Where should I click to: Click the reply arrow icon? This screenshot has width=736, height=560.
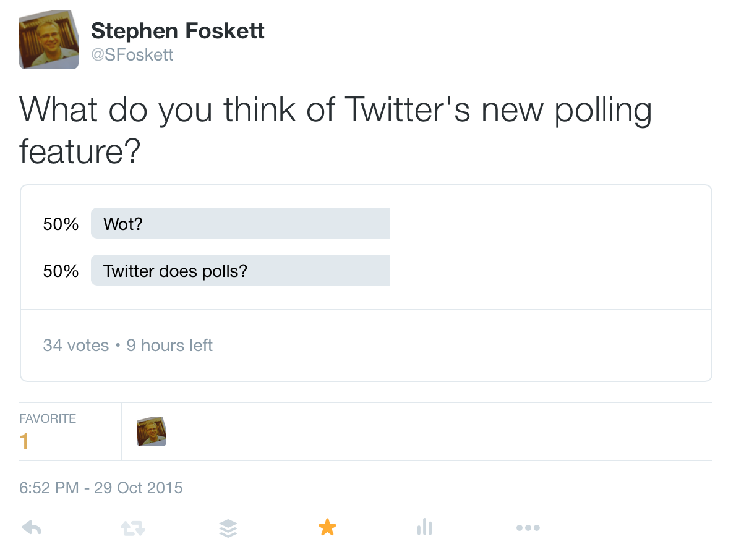[32, 527]
